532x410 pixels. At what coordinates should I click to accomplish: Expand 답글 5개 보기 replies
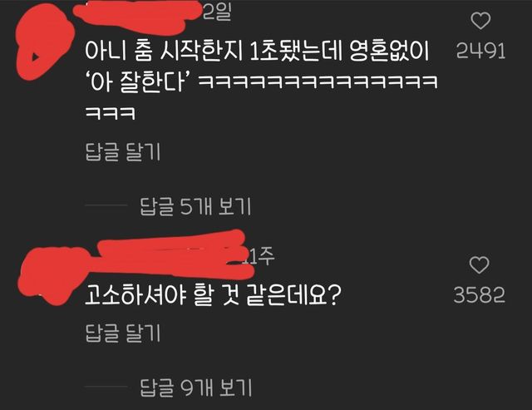[196, 206]
